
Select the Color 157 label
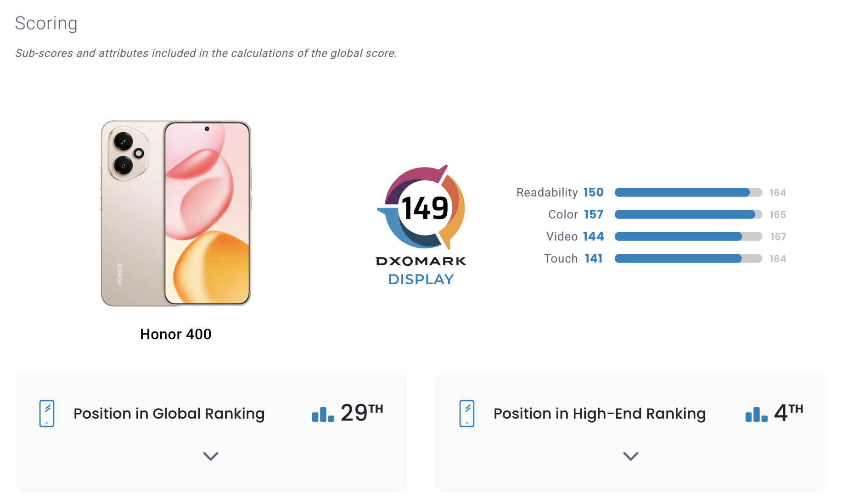tap(575, 214)
